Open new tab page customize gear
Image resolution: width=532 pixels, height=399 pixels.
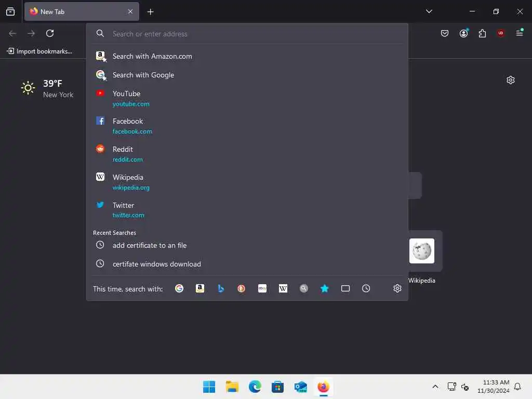pos(511,80)
